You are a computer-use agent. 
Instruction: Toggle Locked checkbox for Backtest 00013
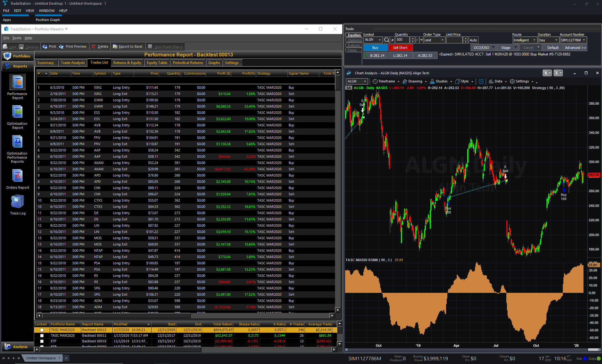(42, 330)
